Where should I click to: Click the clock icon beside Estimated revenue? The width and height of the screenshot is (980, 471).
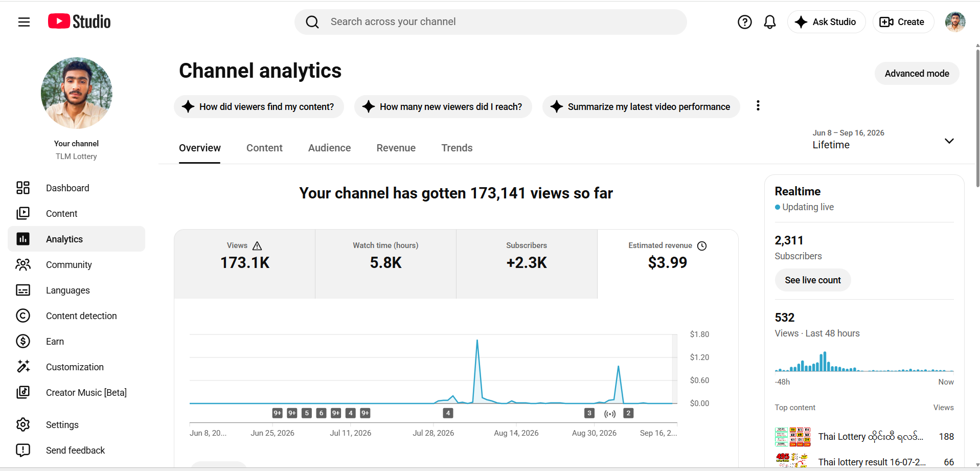click(702, 246)
